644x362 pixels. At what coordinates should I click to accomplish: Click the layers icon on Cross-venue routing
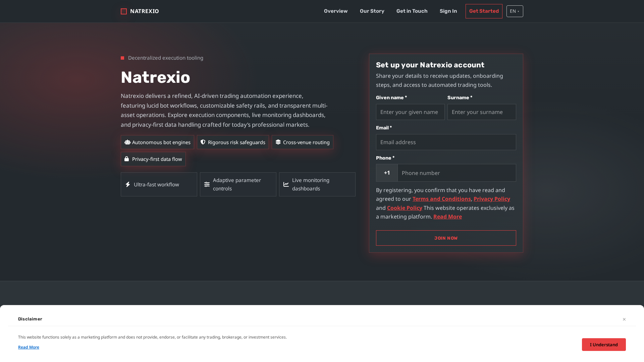278,142
